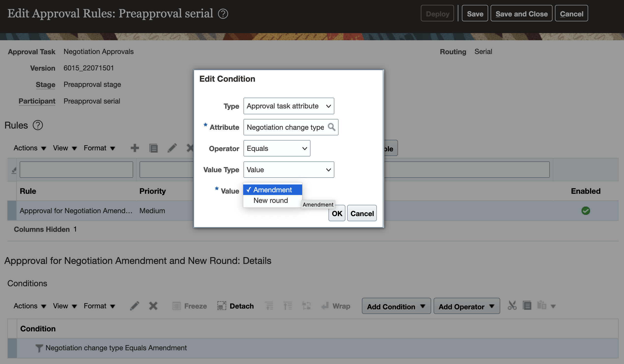Open the Add Condition dropdown button
The image size is (624, 364).
click(396, 306)
